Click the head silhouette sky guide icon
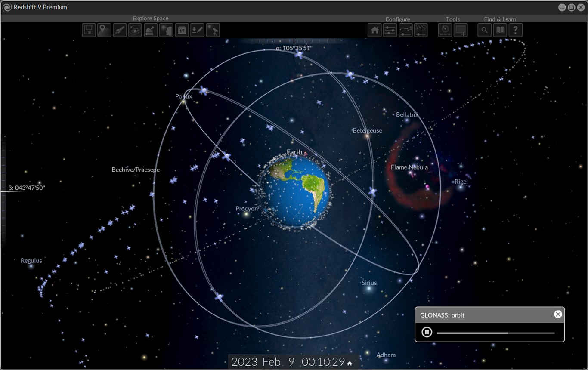Viewport: 588px width, 370px height. (x=166, y=30)
